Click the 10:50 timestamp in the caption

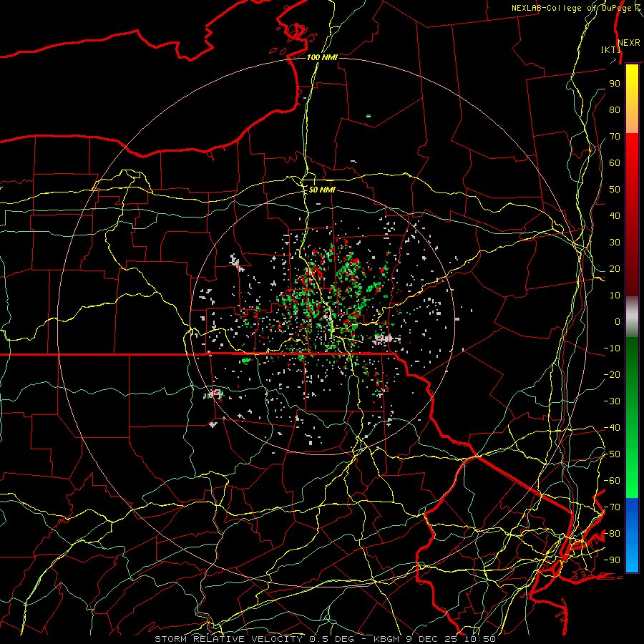479,639
